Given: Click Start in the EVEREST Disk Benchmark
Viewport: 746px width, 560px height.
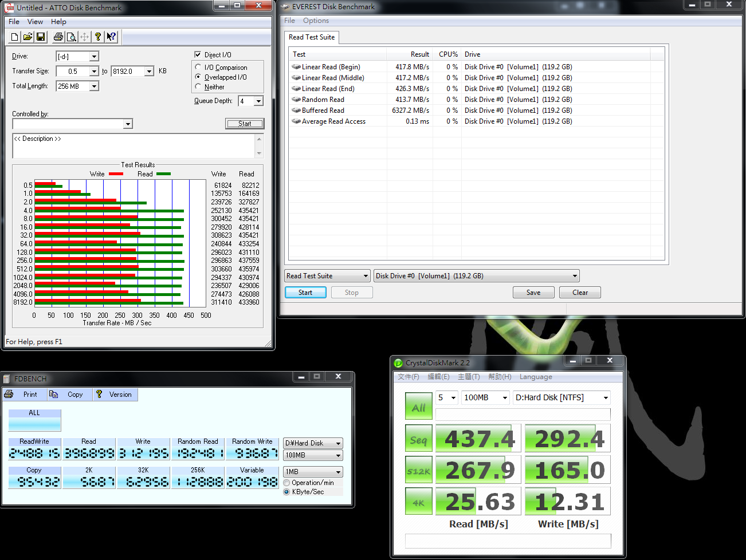Looking at the screenshot, I should 305,293.
